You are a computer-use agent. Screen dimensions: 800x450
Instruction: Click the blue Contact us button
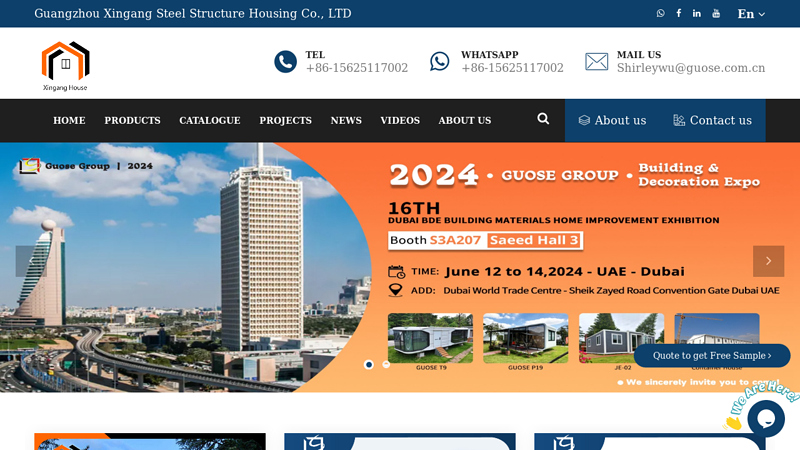(712, 120)
